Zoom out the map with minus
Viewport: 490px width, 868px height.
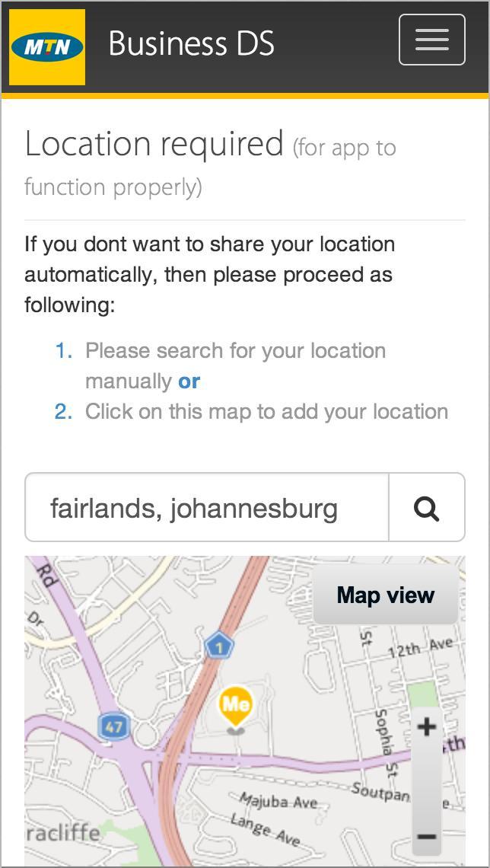pyautogui.click(x=426, y=837)
